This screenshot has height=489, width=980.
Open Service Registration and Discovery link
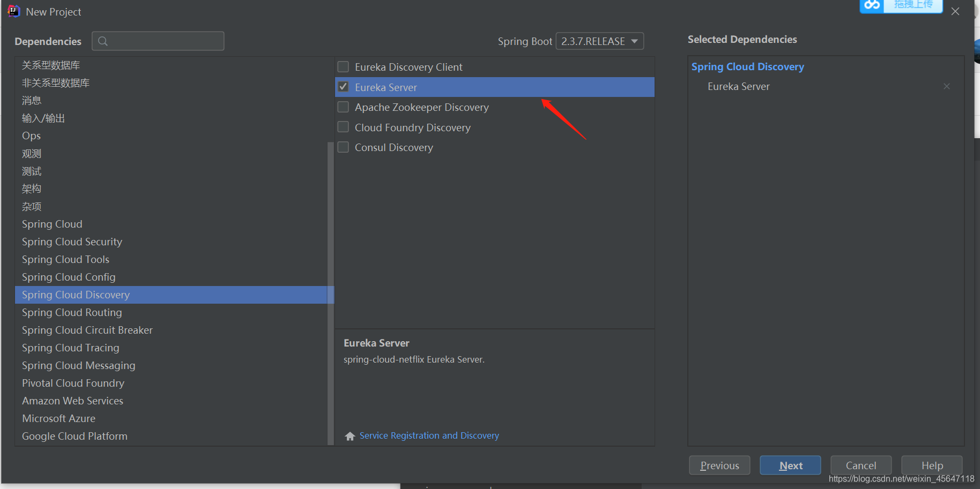pyautogui.click(x=429, y=436)
